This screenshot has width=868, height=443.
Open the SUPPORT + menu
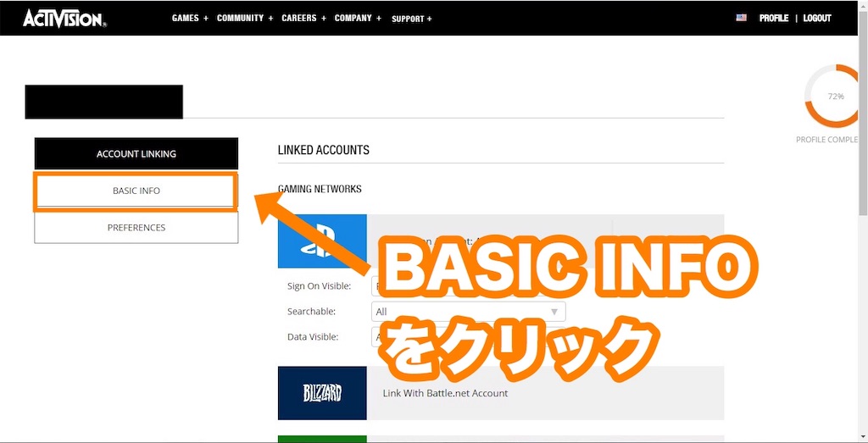(x=411, y=19)
